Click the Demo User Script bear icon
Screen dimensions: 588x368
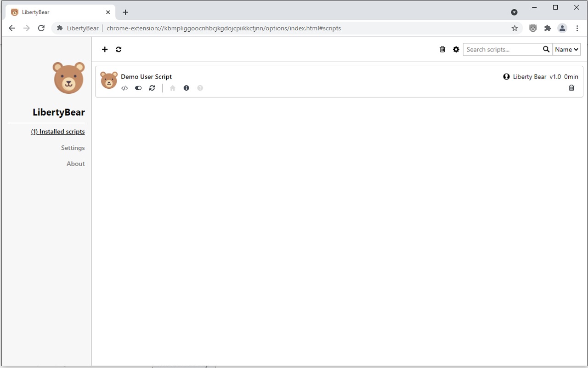(109, 80)
